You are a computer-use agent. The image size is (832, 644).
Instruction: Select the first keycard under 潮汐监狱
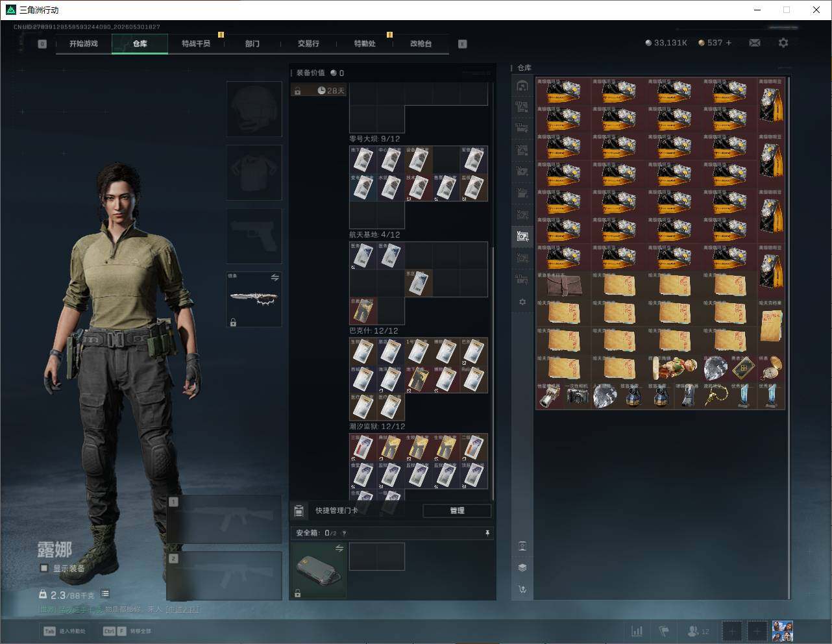[363, 448]
